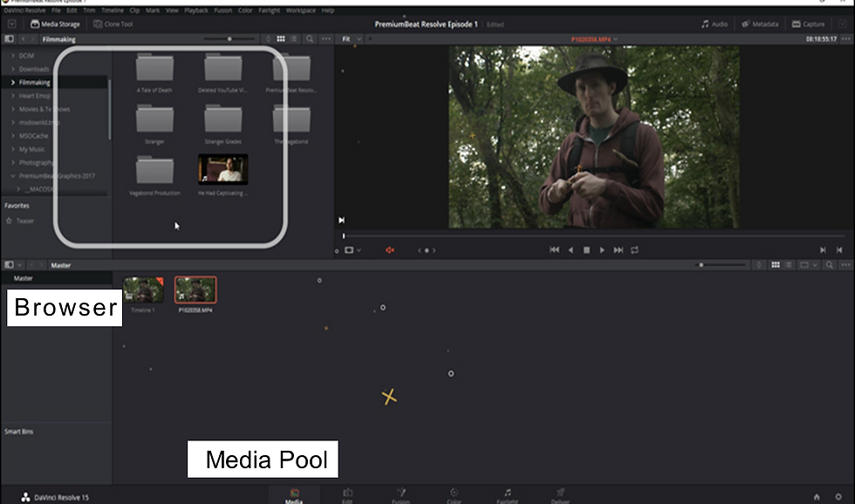The image size is (855, 504).
Task: Switch to the Edit page
Action: pos(347,495)
